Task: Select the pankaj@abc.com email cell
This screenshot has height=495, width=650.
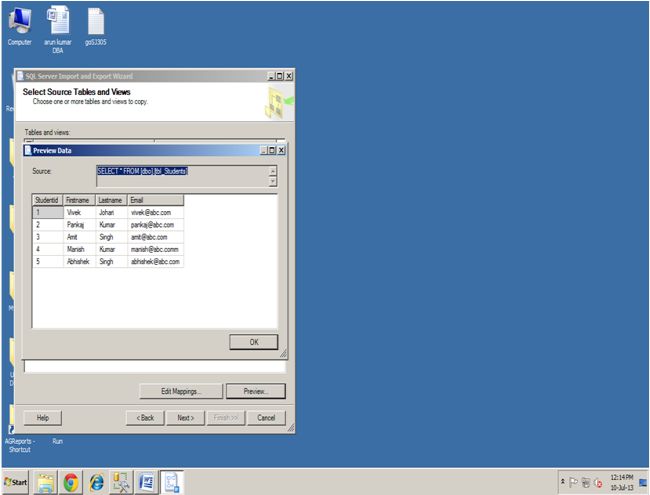Action: [155, 225]
